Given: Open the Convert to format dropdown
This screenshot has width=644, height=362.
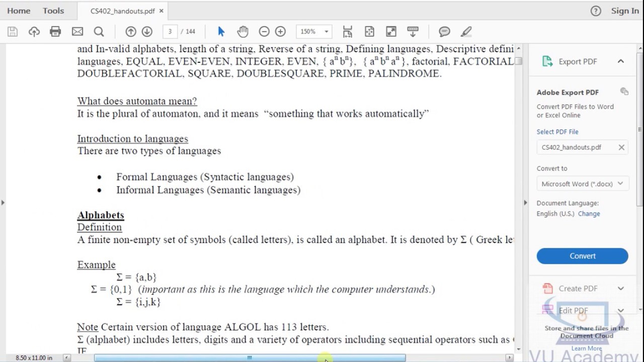Looking at the screenshot, I should 582,184.
